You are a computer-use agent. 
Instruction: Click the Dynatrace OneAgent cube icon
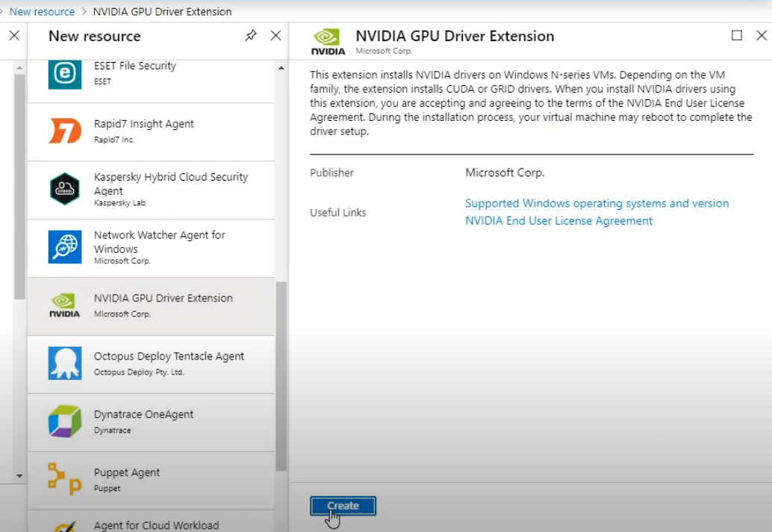pos(64,422)
